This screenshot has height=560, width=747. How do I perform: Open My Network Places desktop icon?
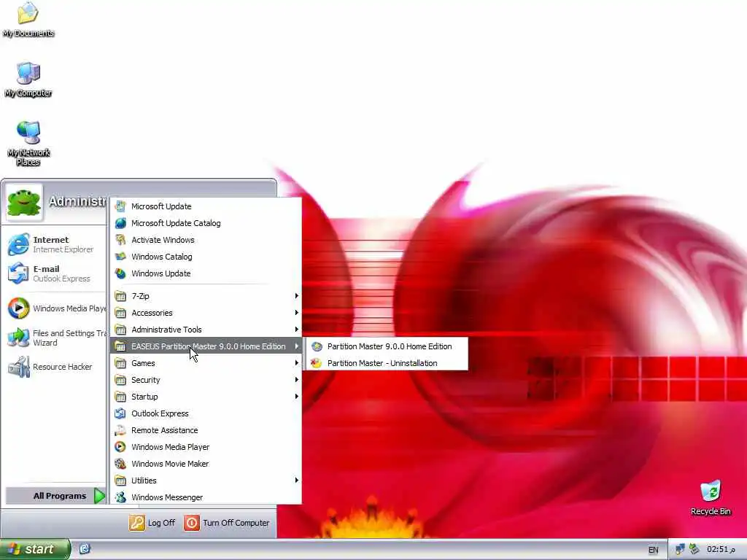(28, 144)
